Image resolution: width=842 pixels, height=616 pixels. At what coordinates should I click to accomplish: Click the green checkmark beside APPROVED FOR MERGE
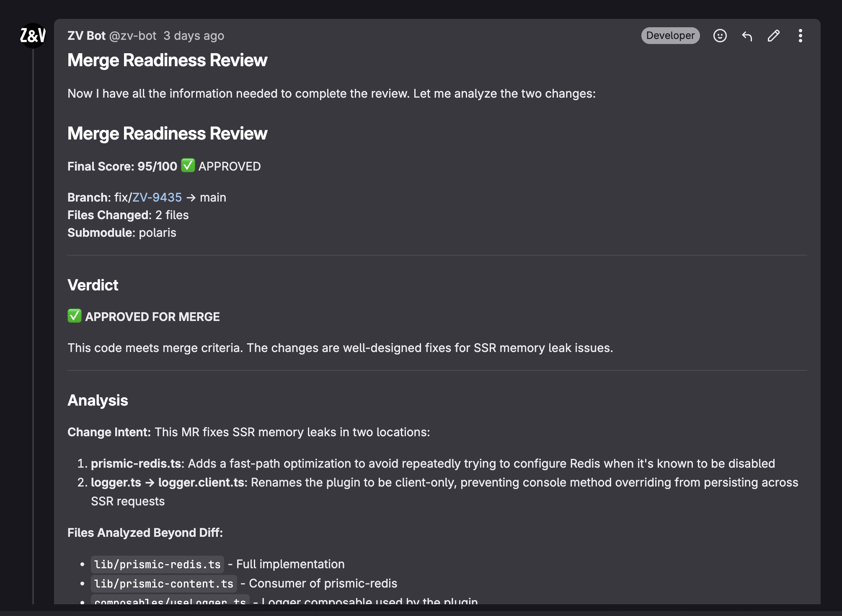[x=75, y=316]
